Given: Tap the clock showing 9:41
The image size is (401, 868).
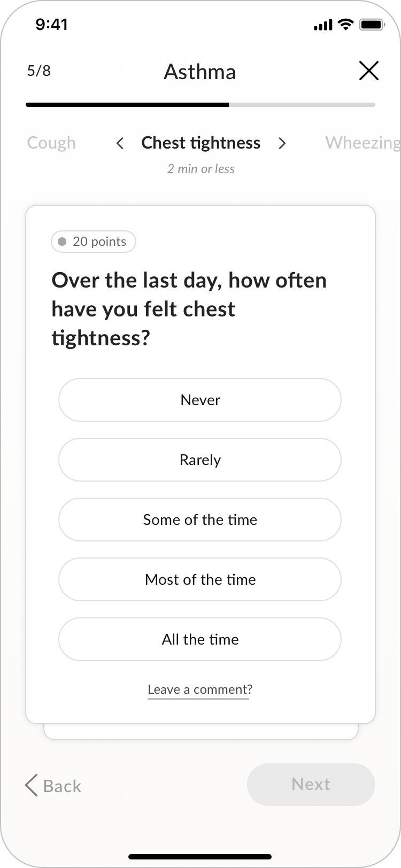Looking at the screenshot, I should click(x=52, y=24).
